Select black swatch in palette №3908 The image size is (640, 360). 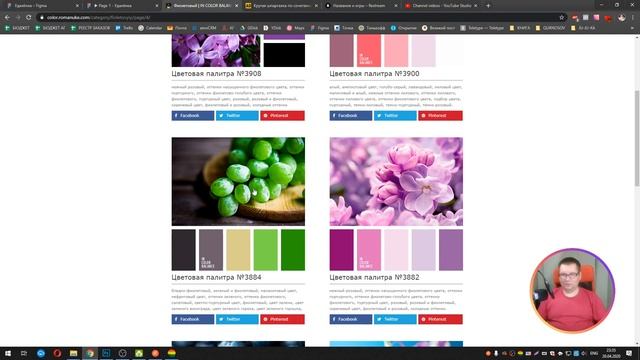[284, 55]
